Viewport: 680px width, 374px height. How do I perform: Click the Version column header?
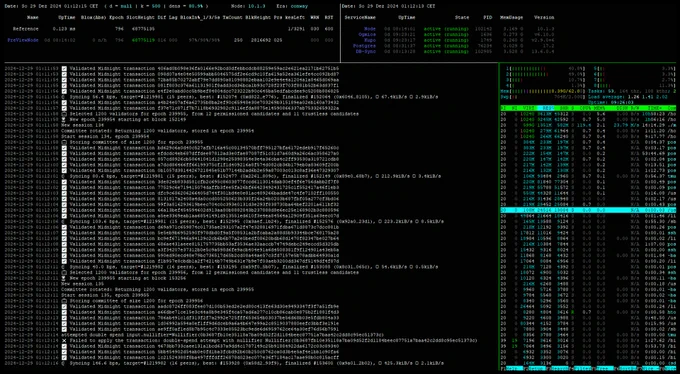pyautogui.click(x=544, y=17)
